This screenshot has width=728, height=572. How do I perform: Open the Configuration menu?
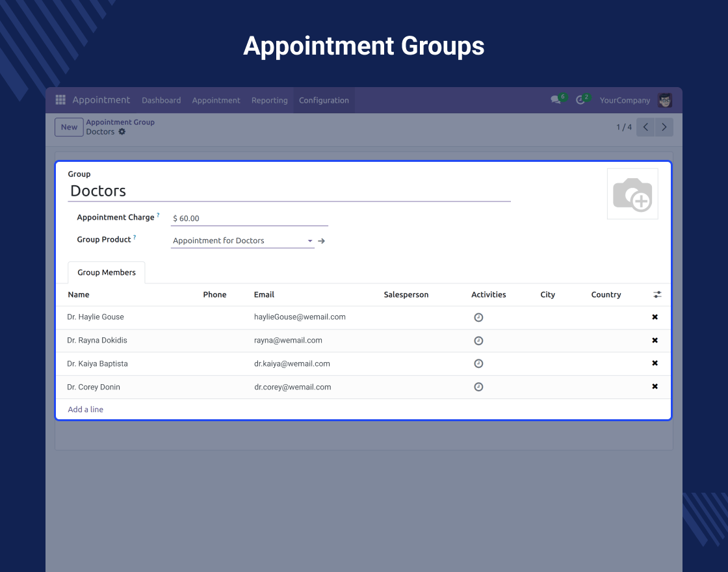[324, 100]
